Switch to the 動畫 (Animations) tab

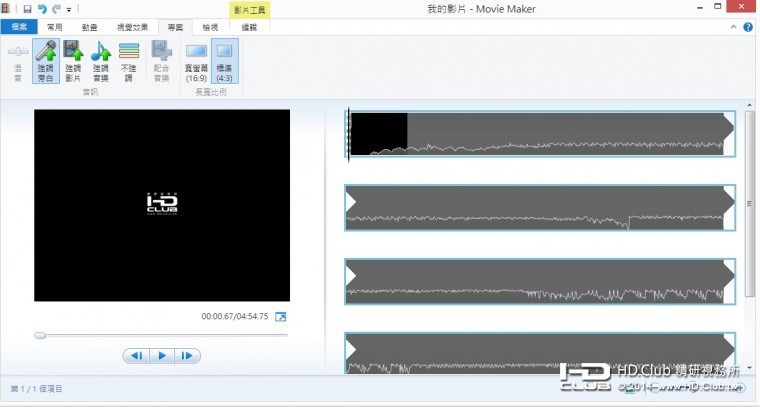[89, 27]
